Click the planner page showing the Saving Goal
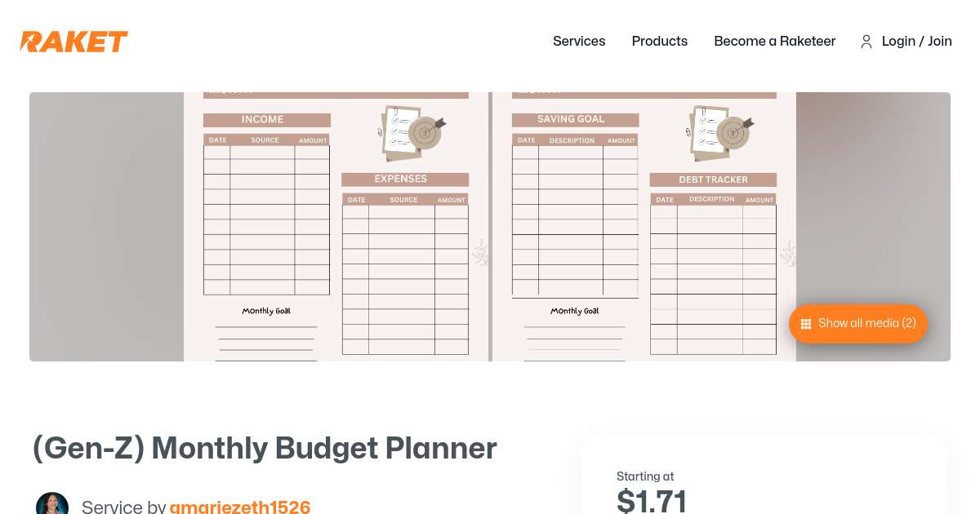 (574, 204)
